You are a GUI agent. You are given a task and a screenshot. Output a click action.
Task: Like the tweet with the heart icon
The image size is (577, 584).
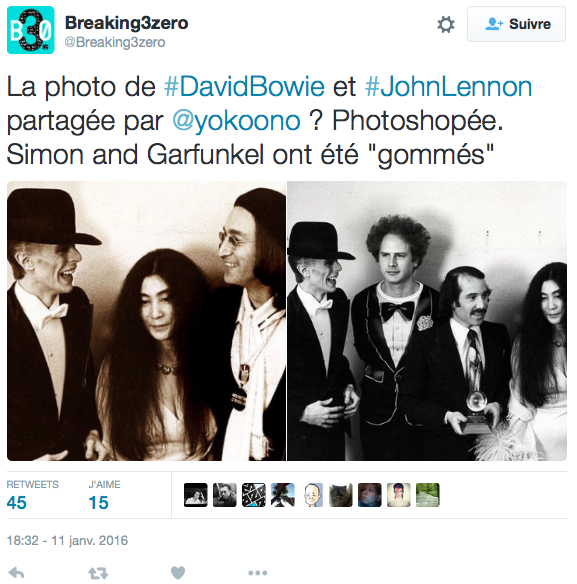pyautogui.click(x=178, y=572)
